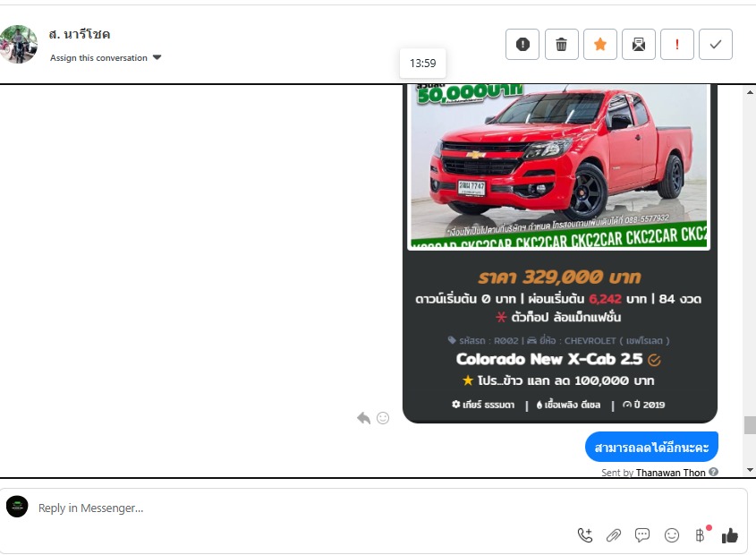Viewport: 756px width, 555px height.
Task: Open the Thanawan Thon sender link
Action: tap(671, 473)
